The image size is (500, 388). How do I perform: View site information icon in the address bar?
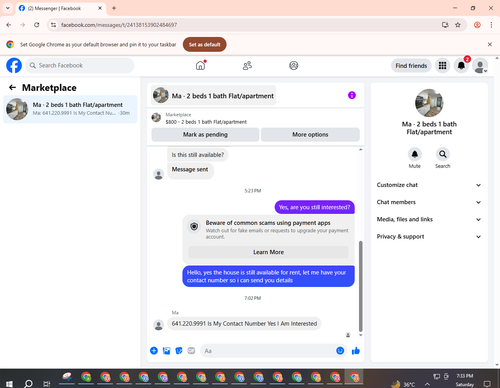coord(53,25)
